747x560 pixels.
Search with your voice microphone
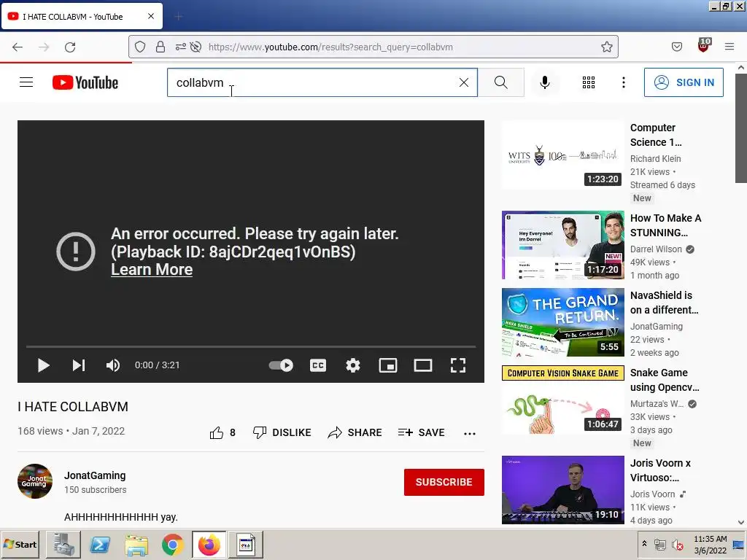(x=544, y=82)
